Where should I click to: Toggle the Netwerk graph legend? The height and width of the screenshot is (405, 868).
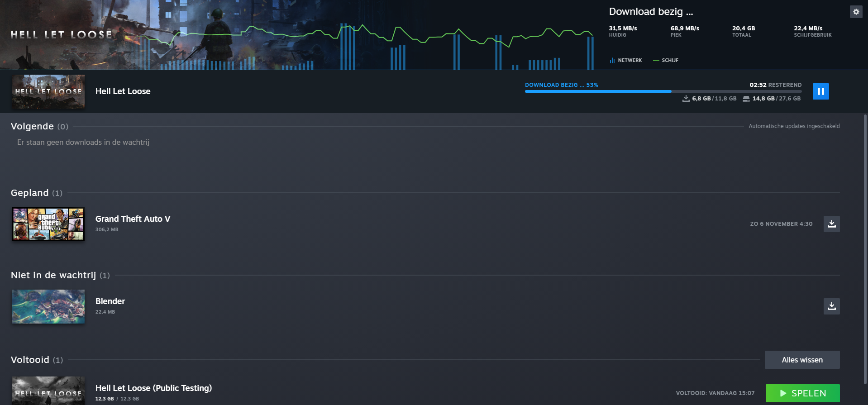[x=626, y=60]
